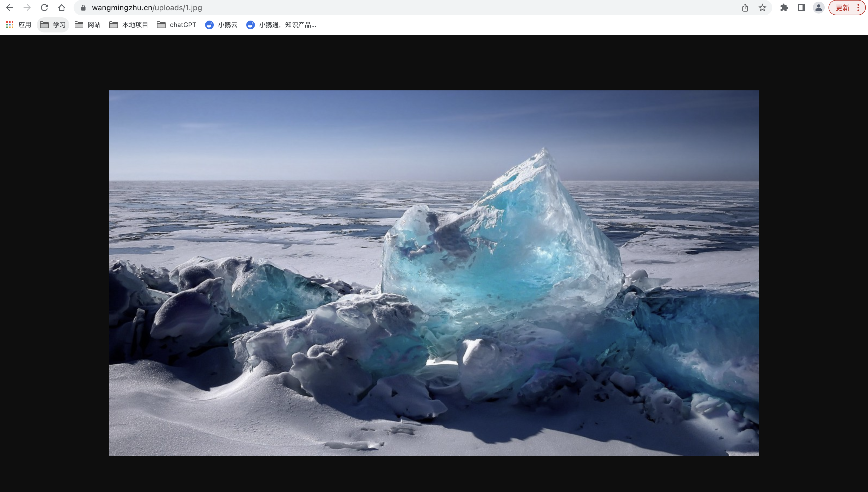Expand the 网站 bookmark folder

88,25
